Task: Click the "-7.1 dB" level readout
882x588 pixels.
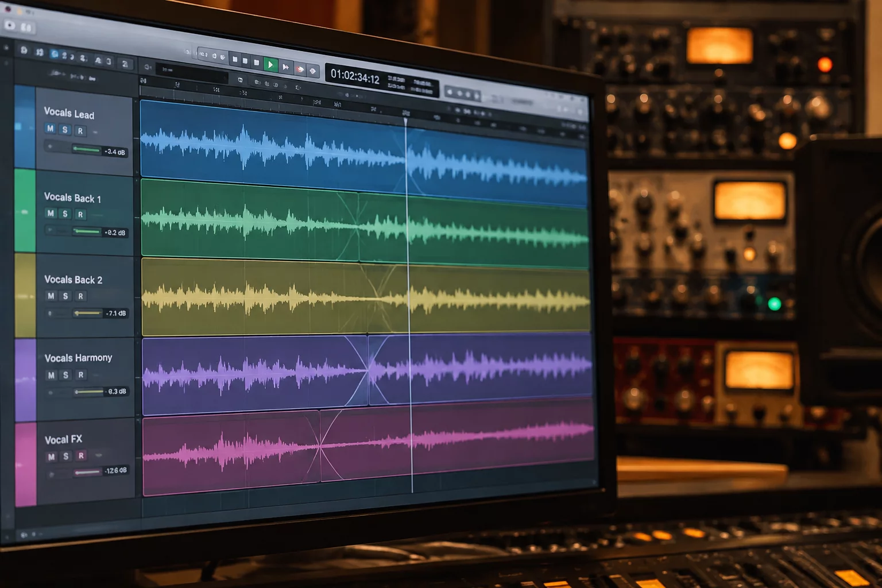Action: (x=115, y=314)
